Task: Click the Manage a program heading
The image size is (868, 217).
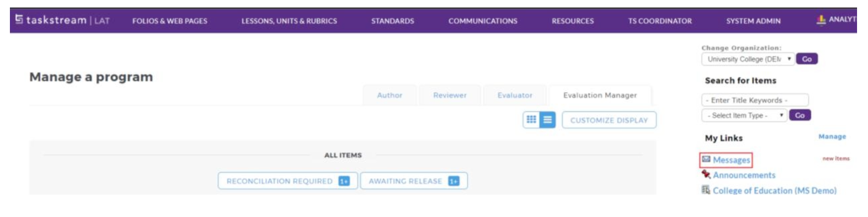Action: pyautogui.click(x=91, y=77)
